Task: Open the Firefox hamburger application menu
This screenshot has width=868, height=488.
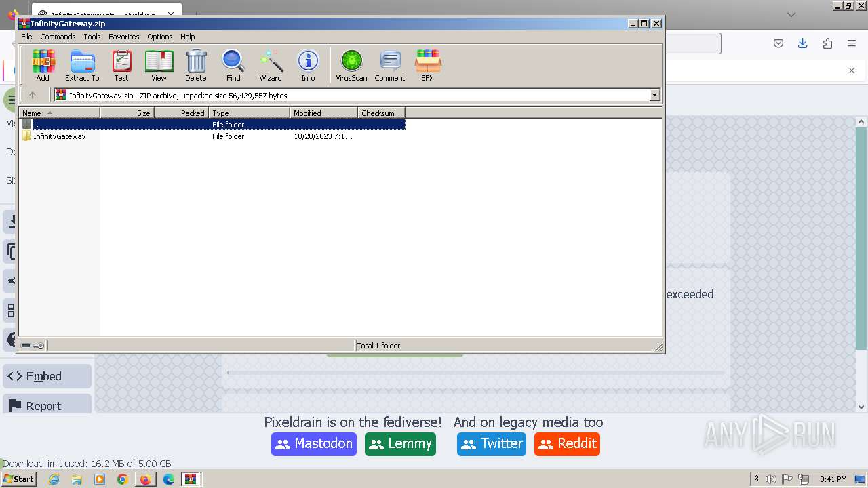Action: pyautogui.click(x=852, y=43)
